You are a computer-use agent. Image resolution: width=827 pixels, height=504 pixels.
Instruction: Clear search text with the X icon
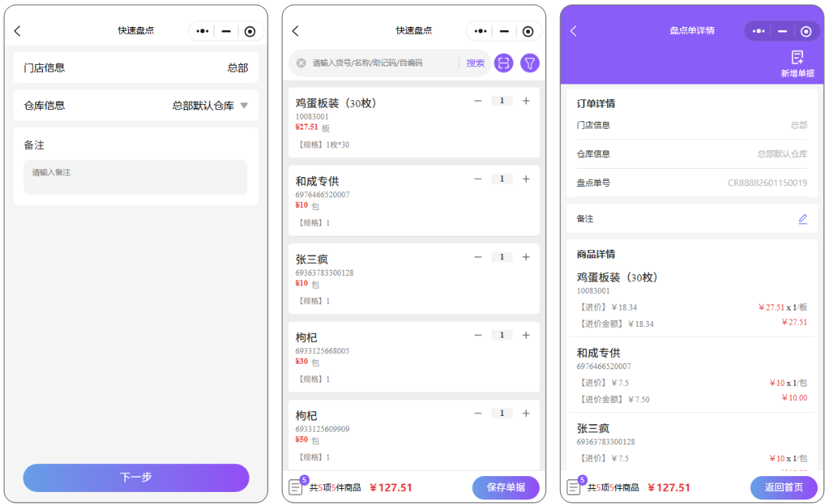[x=302, y=63]
